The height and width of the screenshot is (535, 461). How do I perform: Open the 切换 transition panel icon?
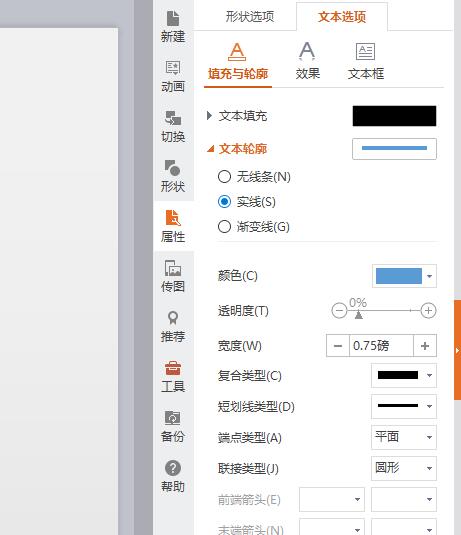pyautogui.click(x=173, y=127)
